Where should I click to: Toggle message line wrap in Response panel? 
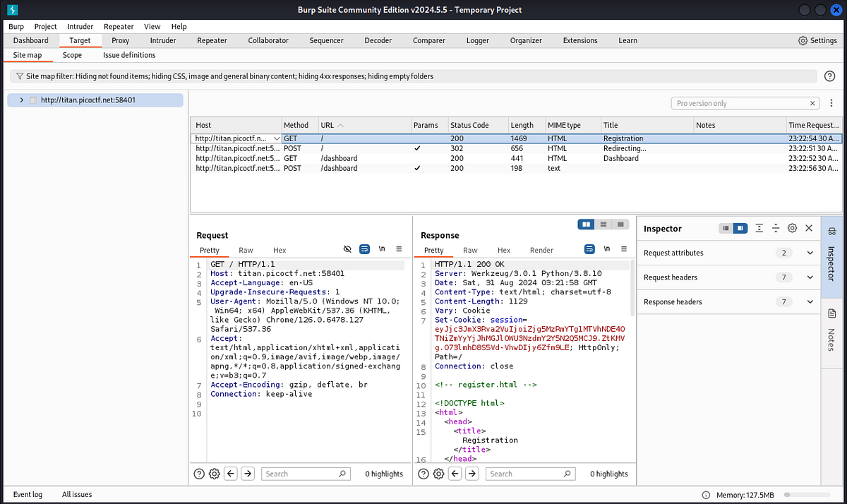pyautogui.click(x=589, y=250)
